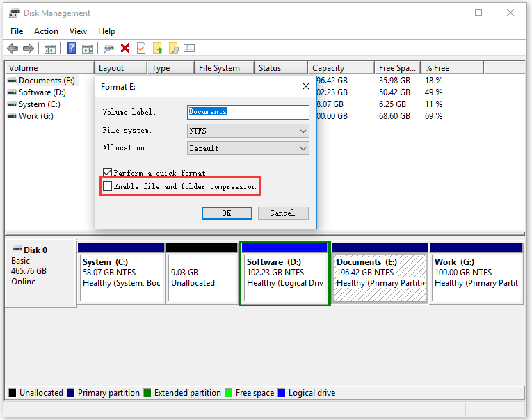Click the Volume label text field
This screenshot has height=420, width=532.
[x=248, y=112]
